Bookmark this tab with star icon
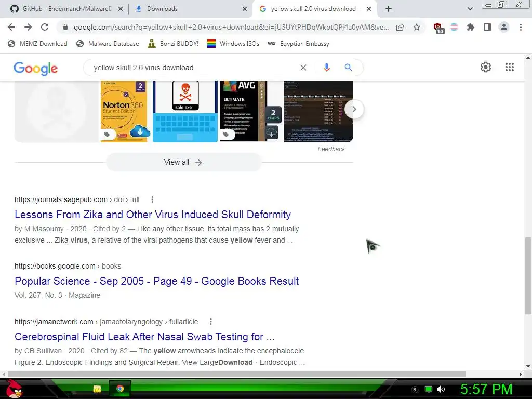This screenshot has height=399, width=532. [x=417, y=27]
